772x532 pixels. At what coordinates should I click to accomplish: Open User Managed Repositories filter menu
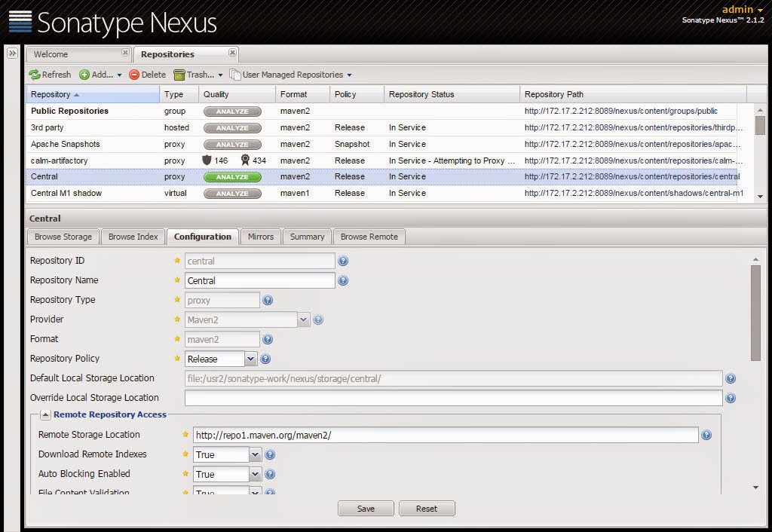[x=290, y=75]
